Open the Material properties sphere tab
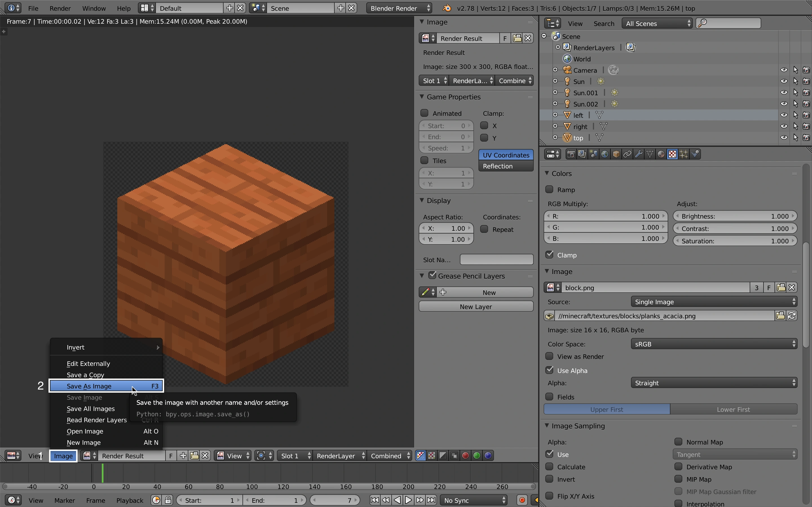The height and width of the screenshot is (507, 812). click(661, 154)
